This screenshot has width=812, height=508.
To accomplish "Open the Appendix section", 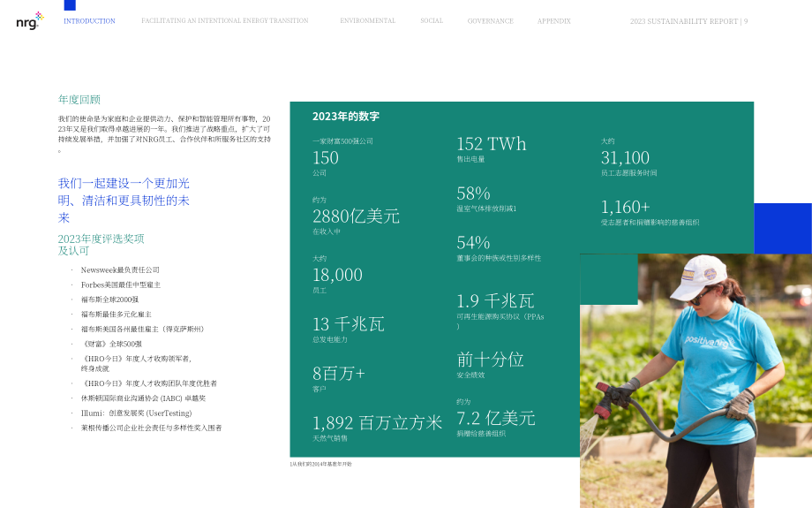I will pyautogui.click(x=553, y=21).
